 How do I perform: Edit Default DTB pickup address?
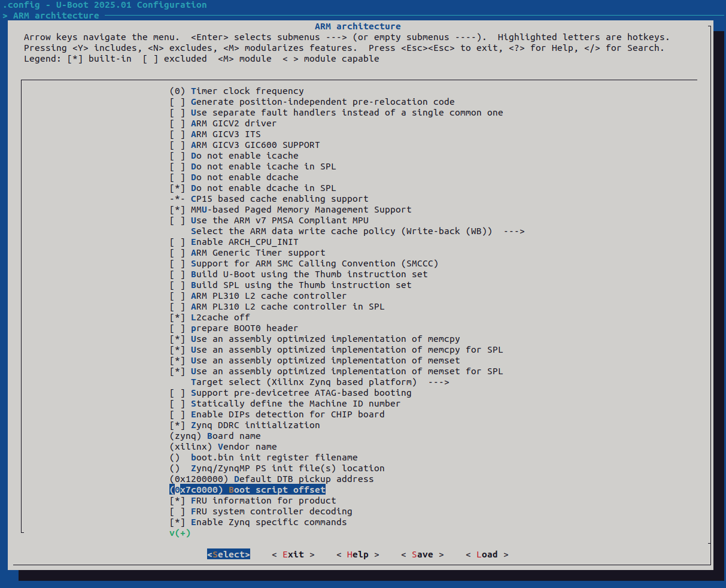pyautogui.click(x=271, y=479)
